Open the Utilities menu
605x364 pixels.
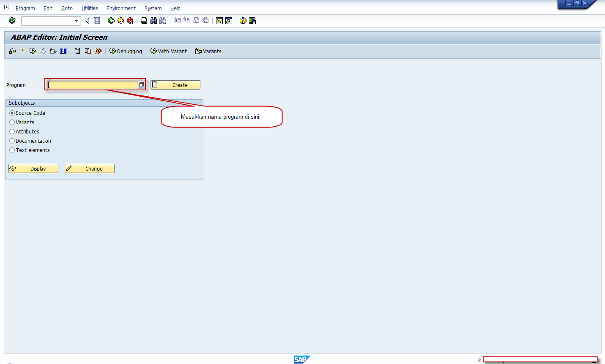pos(89,8)
